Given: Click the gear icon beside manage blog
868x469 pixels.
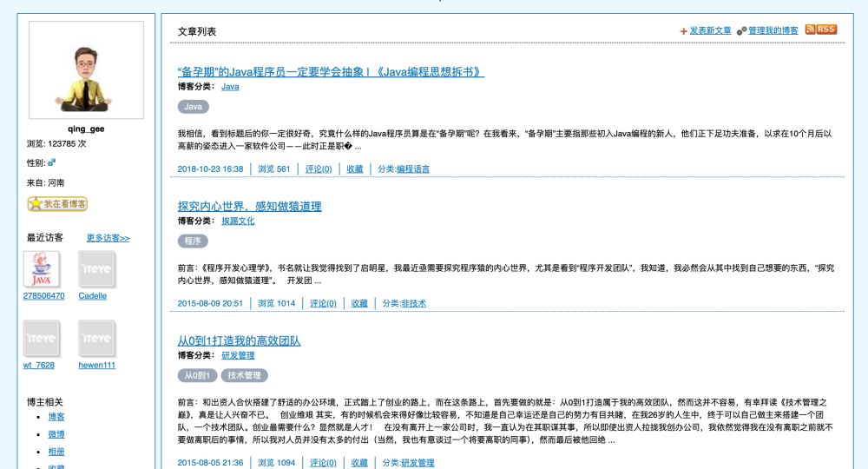Looking at the screenshot, I should (741, 31).
